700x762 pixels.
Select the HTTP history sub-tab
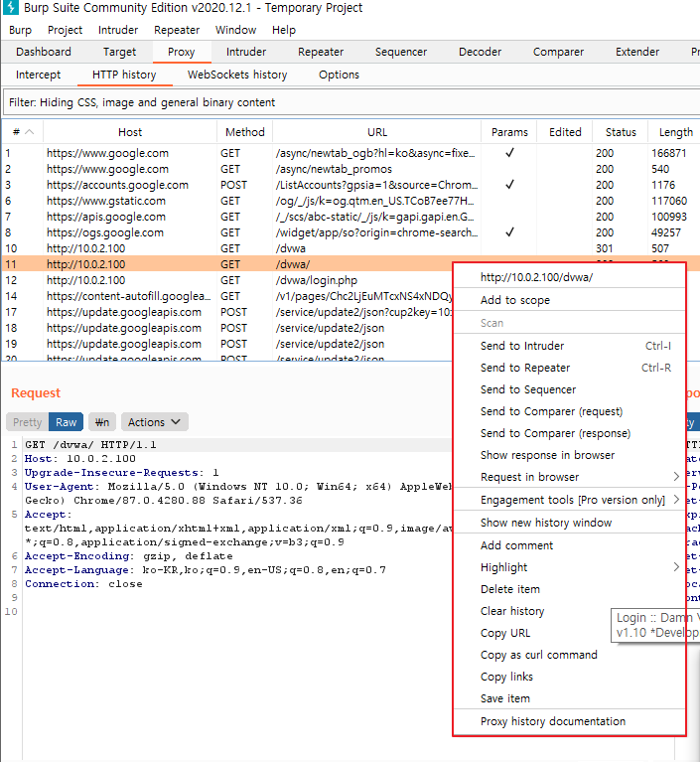(124, 75)
